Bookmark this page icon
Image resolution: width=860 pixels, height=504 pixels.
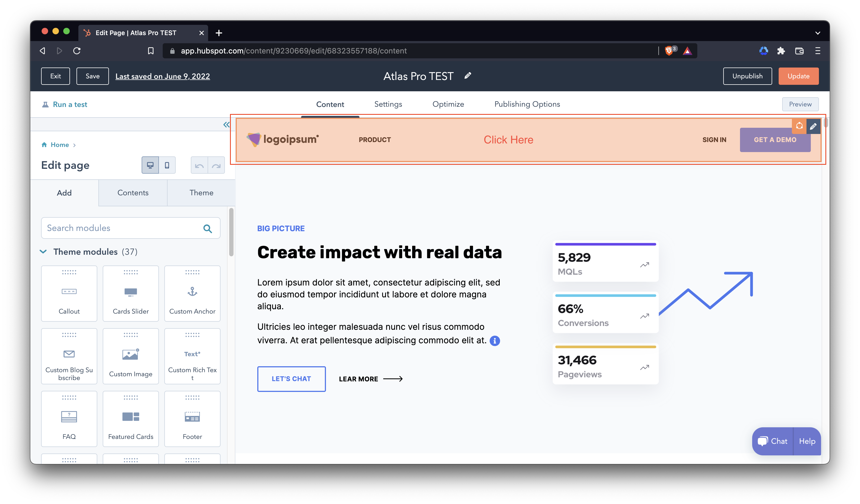pyautogui.click(x=151, y=51)
